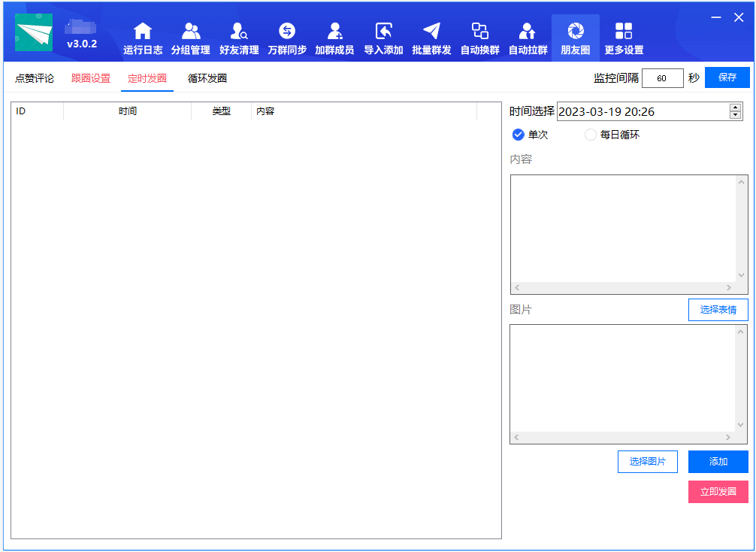Click image box scroll-down arrow
The width and height of the screenshot is (756, 552).
(x=740, y=425)
